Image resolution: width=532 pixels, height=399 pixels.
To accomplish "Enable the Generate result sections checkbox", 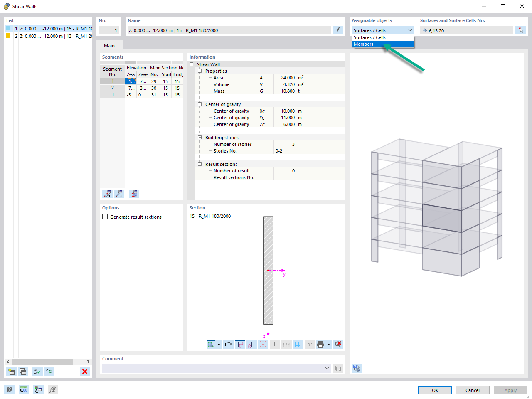I will pyautogui.click(x=105, y=217).
